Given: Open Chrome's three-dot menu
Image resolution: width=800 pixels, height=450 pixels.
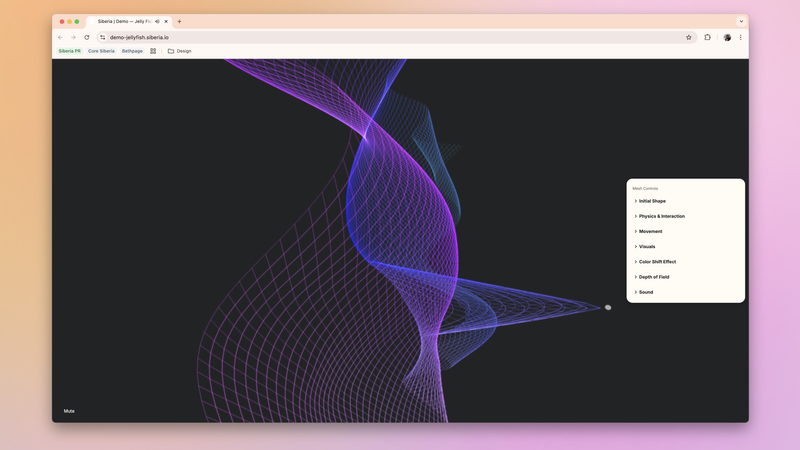Looking at the screenshot, I should pos(740,37).
